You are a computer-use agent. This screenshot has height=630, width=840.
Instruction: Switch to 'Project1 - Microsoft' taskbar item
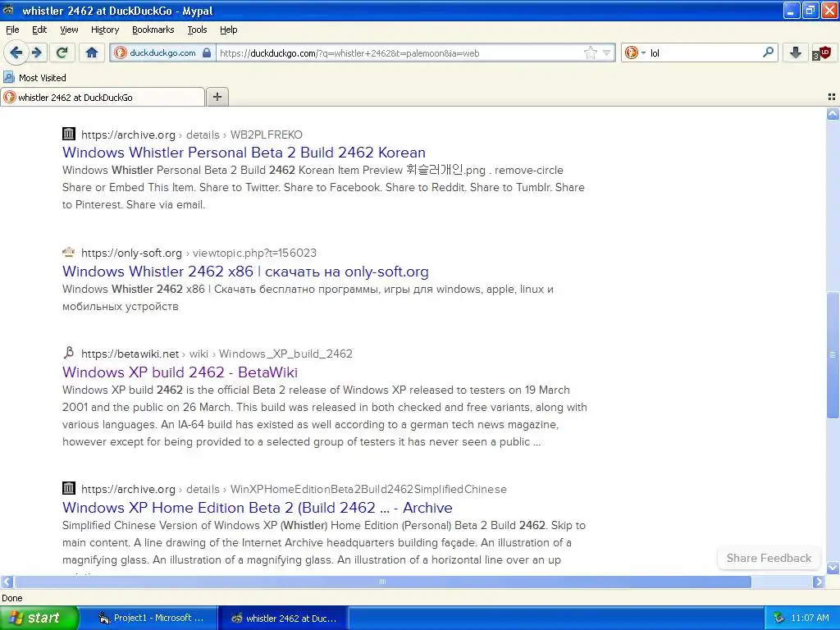tap(152, 618)
